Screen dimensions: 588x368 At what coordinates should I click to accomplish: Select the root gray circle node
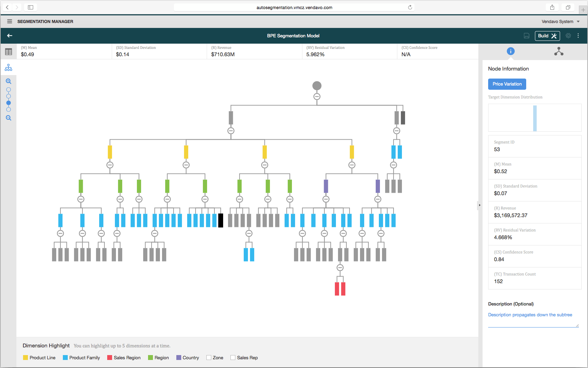tap(317, 86)
